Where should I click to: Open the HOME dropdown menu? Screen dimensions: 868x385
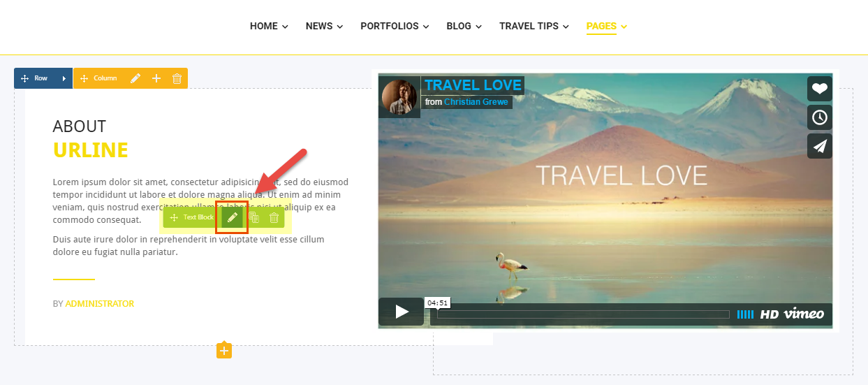tap(269, 26)
